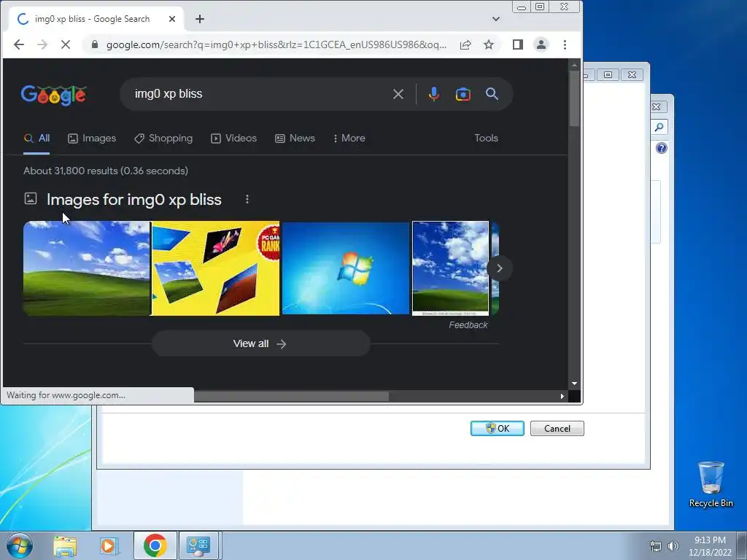The image size is (747, 560).
Task: Clear the Google search box
Action: (398, 94)
